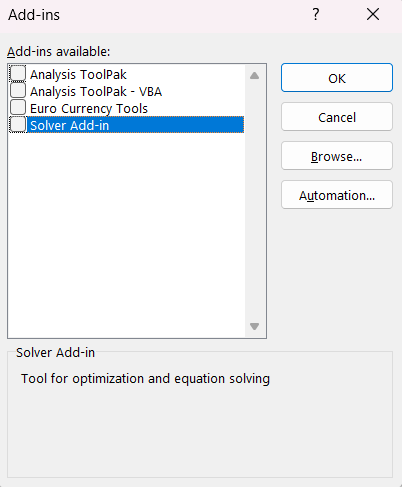Click the Add-ins available label

click(59, 52)
